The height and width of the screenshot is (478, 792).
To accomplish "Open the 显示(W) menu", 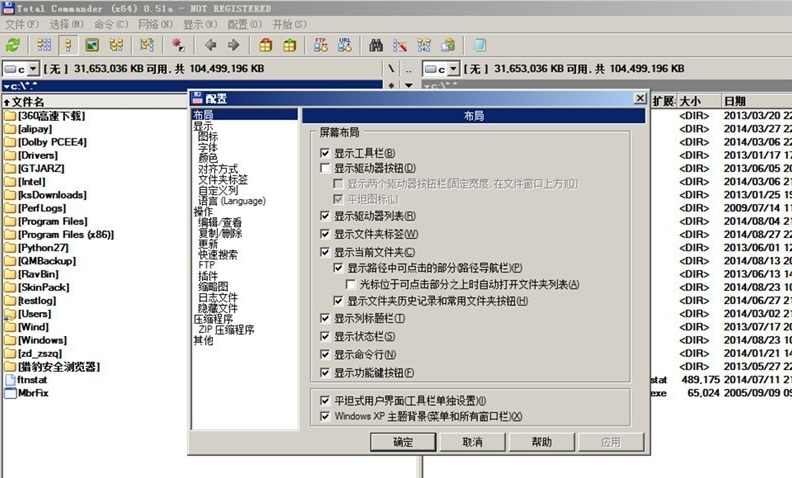I will point(200,24).
